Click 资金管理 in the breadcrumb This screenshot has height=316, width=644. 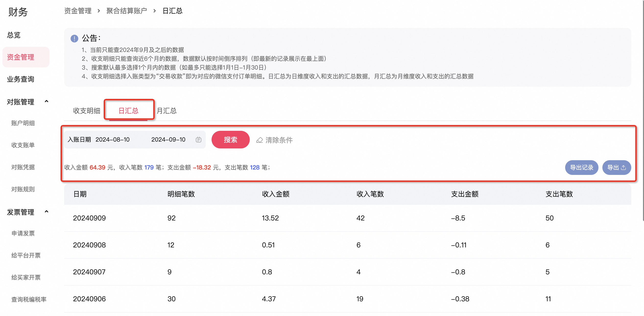click(x=78, y=11)
